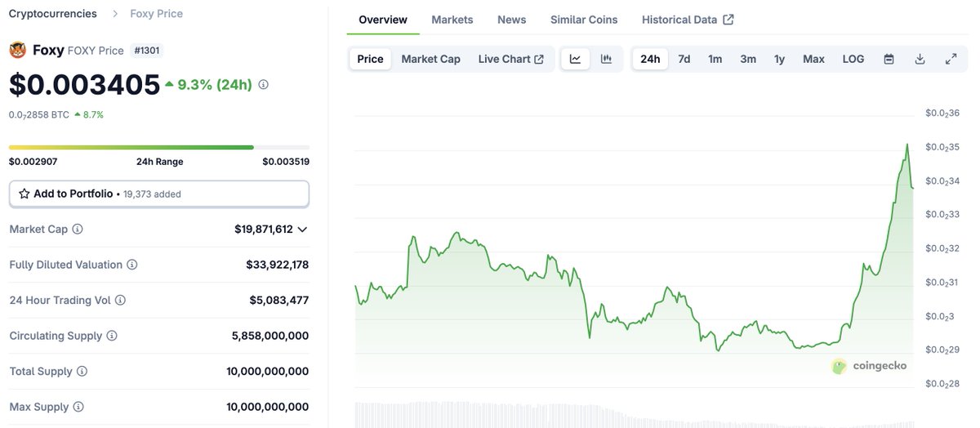The height and width of the screenshot is (428, 980).
Task: Click the Total Supply info icon
Action: click(82, 372)
